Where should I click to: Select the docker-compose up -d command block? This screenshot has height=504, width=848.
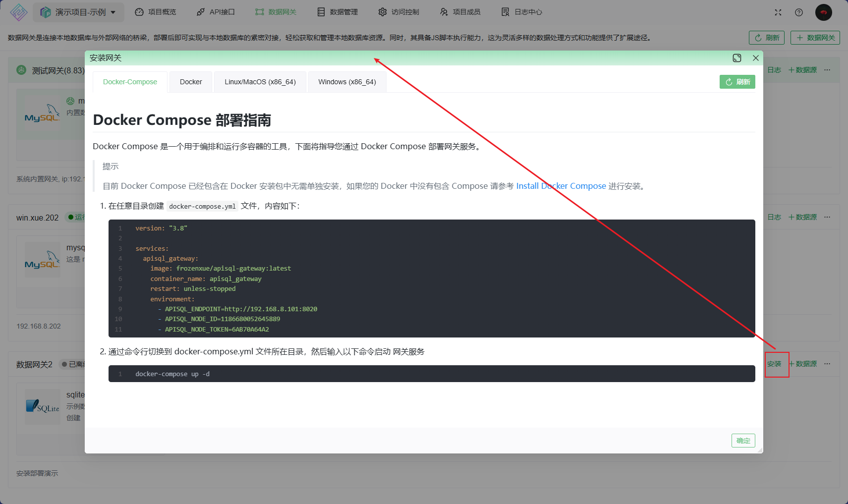pos(171,374)
